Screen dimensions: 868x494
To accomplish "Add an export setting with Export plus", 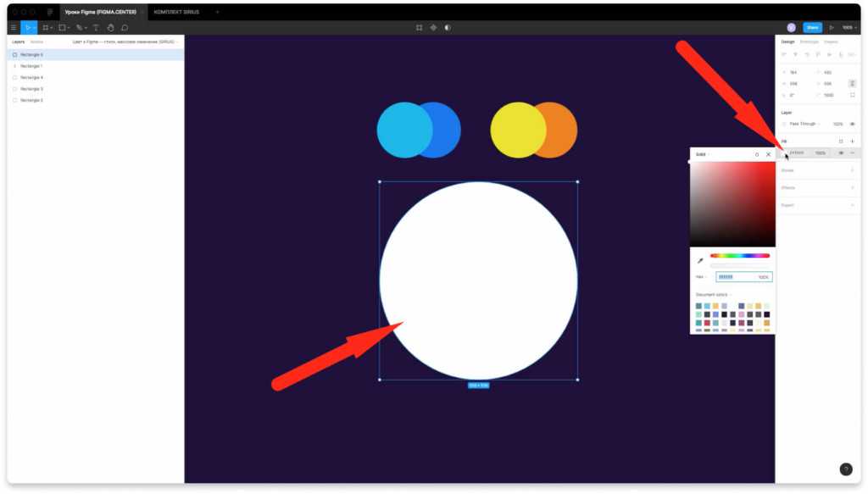I will click(853, 205).
